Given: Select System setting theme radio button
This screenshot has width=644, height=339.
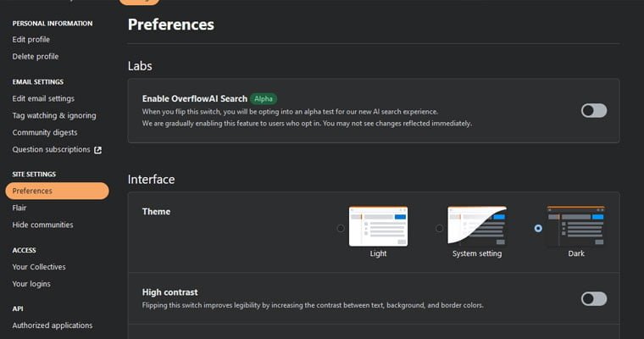Looking at the screenshot, I should click(x=440, y=228).
